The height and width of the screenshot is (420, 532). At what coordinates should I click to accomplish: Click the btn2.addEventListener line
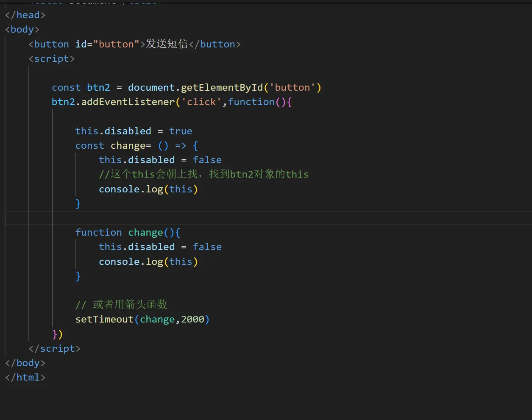point(172,102)
